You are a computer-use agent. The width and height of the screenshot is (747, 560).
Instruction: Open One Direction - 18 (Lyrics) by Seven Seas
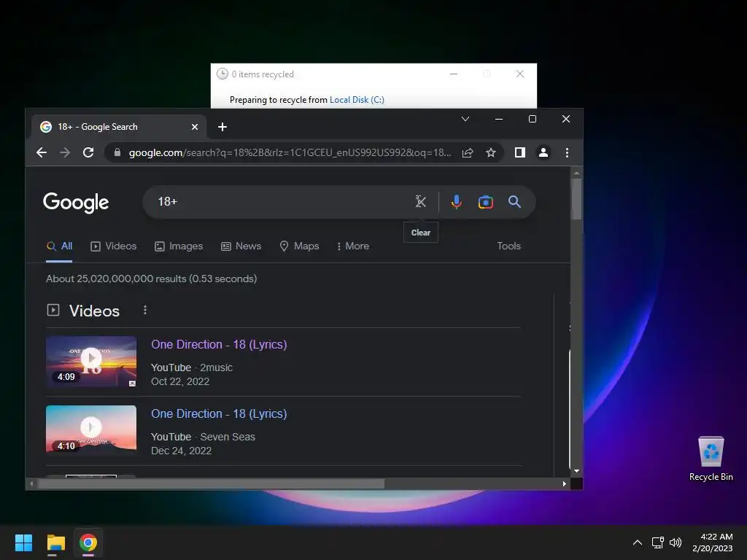point(219,414)
